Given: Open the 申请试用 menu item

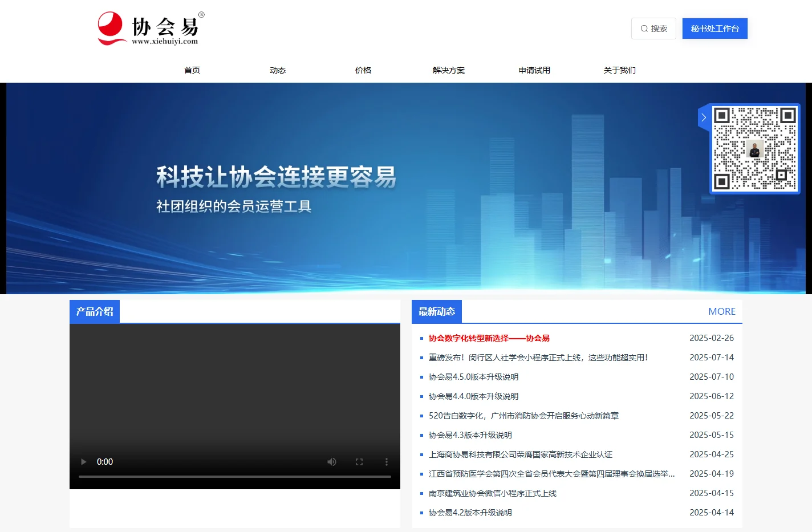Looking at the screenshot, I should tap(534, 70).
